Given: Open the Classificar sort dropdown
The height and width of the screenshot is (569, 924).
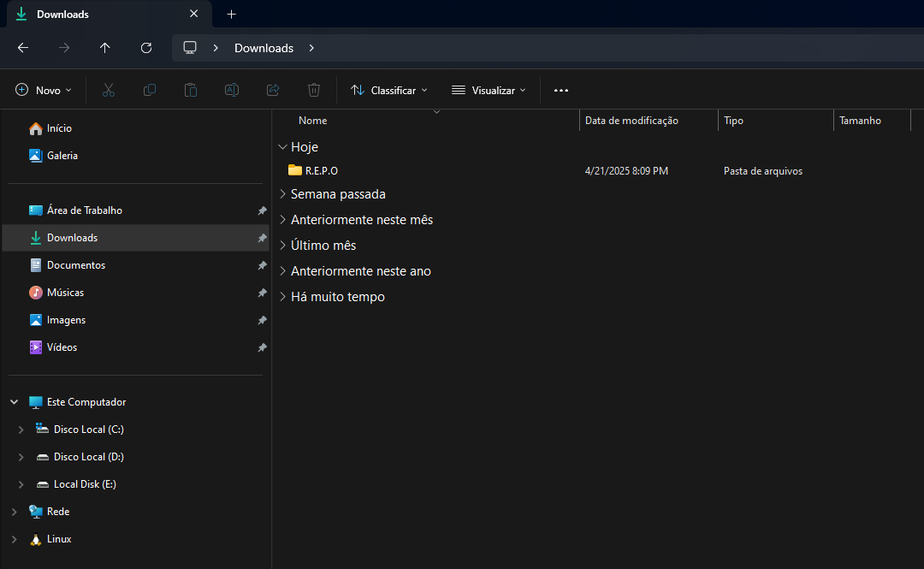Looking at the screenshot, I should pyautogui.click(x=389, y=90).
